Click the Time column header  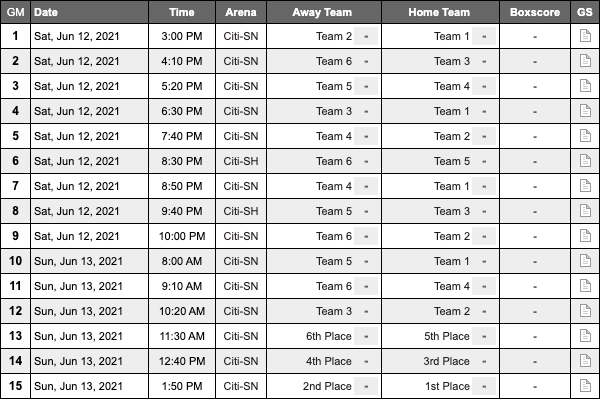point(182,12)
